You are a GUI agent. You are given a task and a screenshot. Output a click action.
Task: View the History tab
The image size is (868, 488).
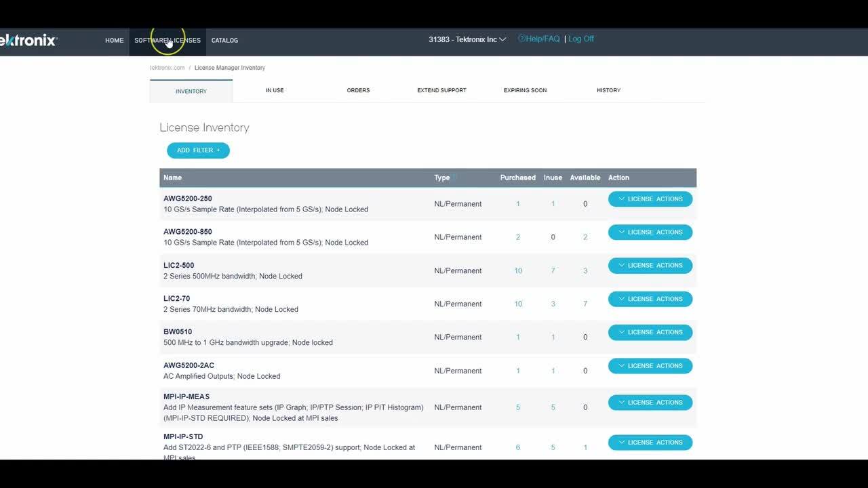(608, 90)
